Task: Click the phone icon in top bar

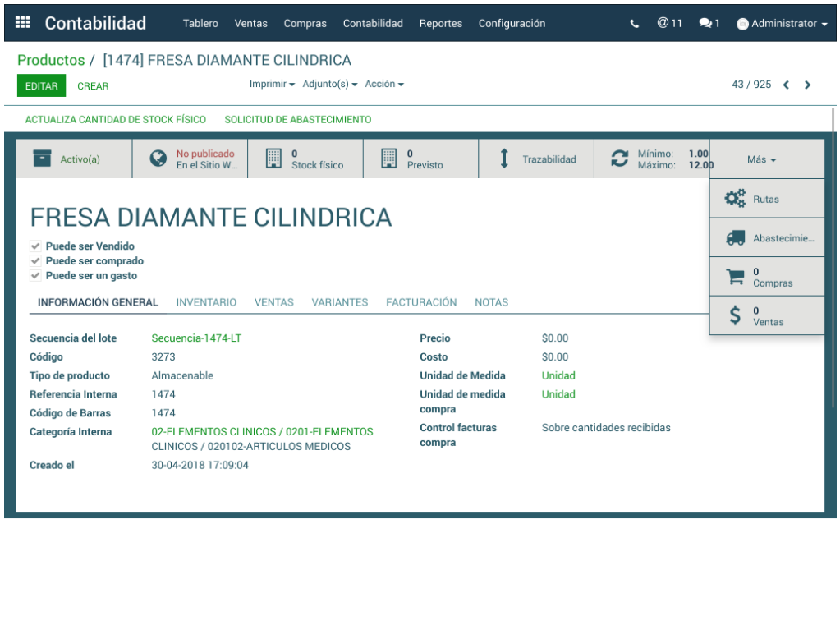Action: click(x=635, y=24)
